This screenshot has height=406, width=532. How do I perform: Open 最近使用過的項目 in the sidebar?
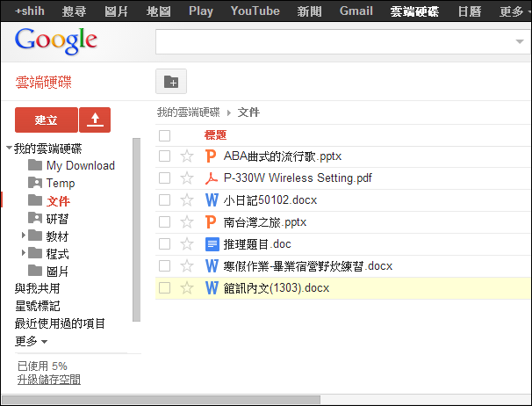click(60, 323)
